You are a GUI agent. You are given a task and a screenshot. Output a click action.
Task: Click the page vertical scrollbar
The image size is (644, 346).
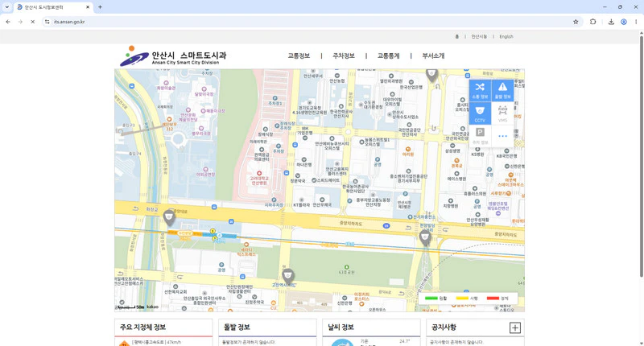click(641, 156)
